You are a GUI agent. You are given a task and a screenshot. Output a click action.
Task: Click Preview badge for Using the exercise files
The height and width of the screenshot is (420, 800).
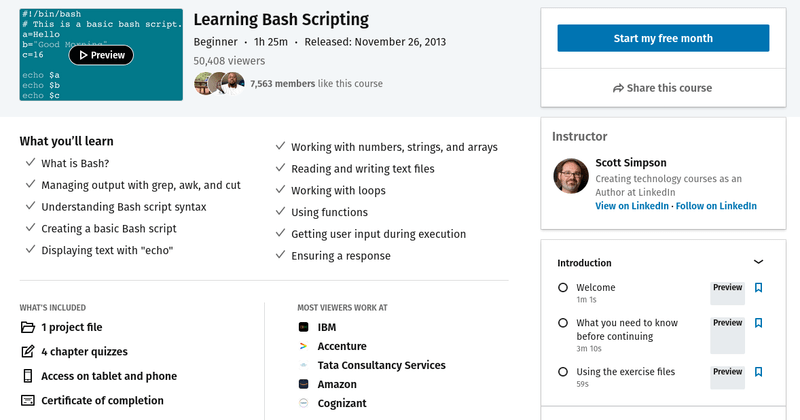(727, 372)
